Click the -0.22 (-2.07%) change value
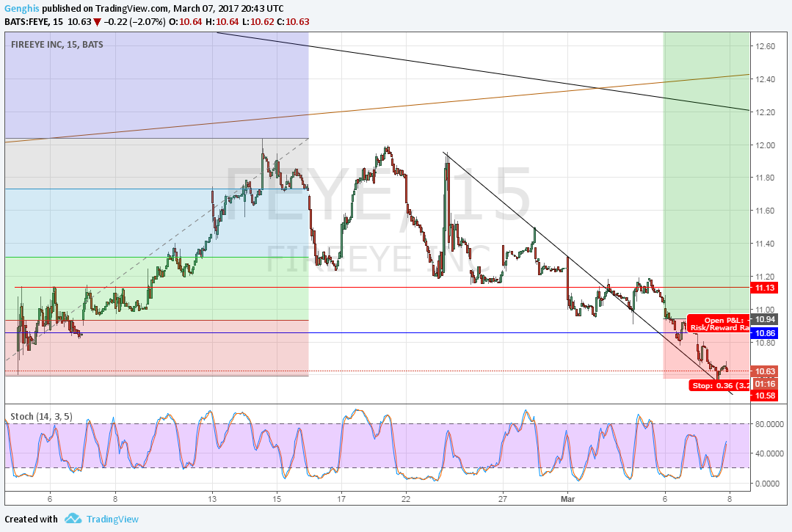The image size is (792, 532). (x=135, y=22)
